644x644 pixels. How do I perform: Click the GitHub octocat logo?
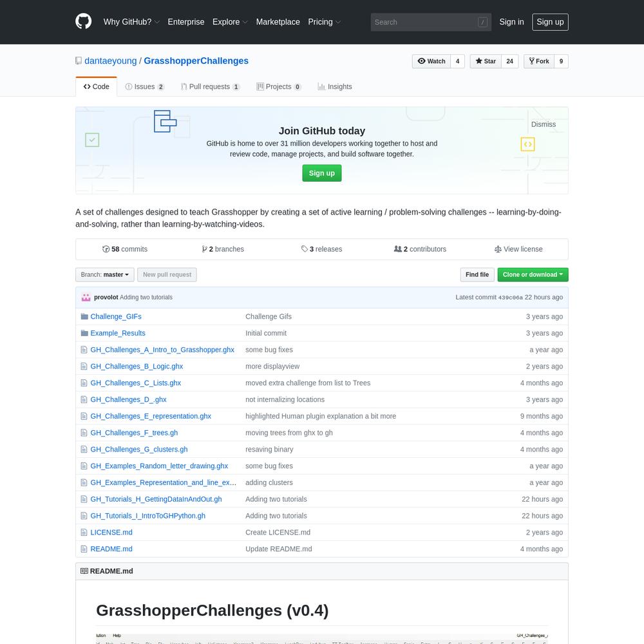click(x=83, y=22)
